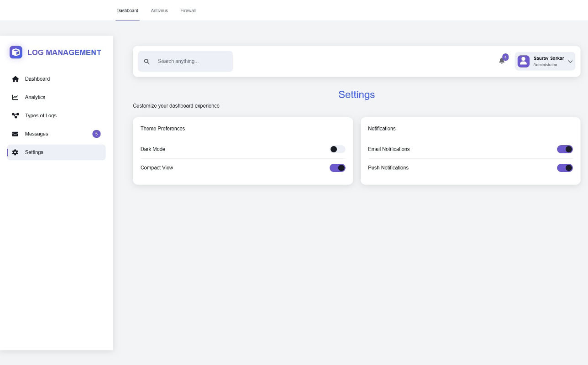
Task: Click the Settings gear icon
Action: (x=16, y=152)
